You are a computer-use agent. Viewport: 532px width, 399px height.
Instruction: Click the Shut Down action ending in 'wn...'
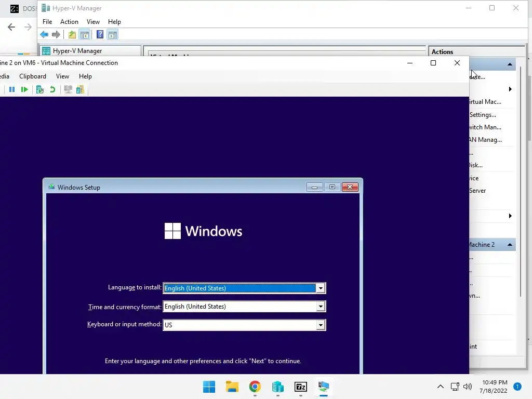click(475, 296)
